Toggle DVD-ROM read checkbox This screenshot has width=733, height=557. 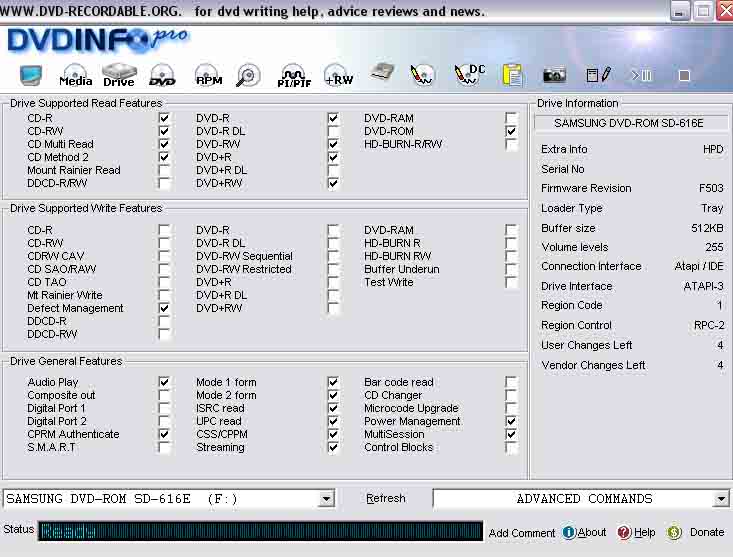pos(511,131)
